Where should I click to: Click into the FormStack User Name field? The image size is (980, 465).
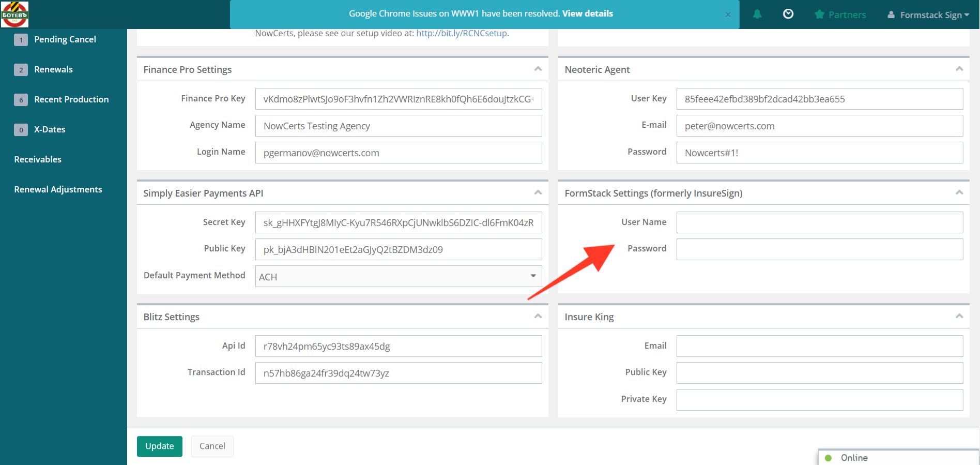(820, 222)
